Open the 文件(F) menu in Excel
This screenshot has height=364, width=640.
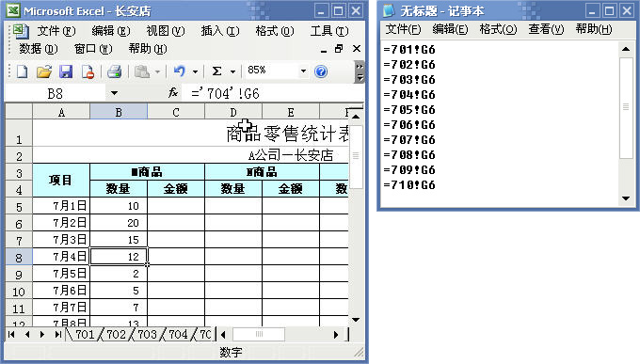point(56,31)
